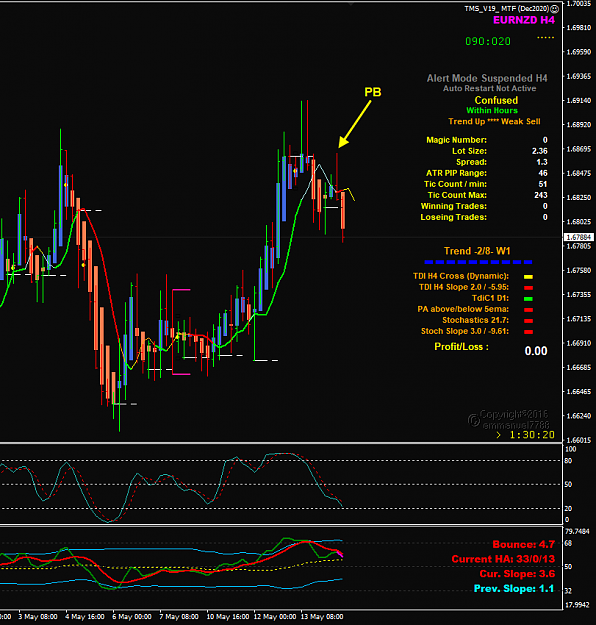Click the Prev. Slope: 1.1 readout

pos(514,589)
